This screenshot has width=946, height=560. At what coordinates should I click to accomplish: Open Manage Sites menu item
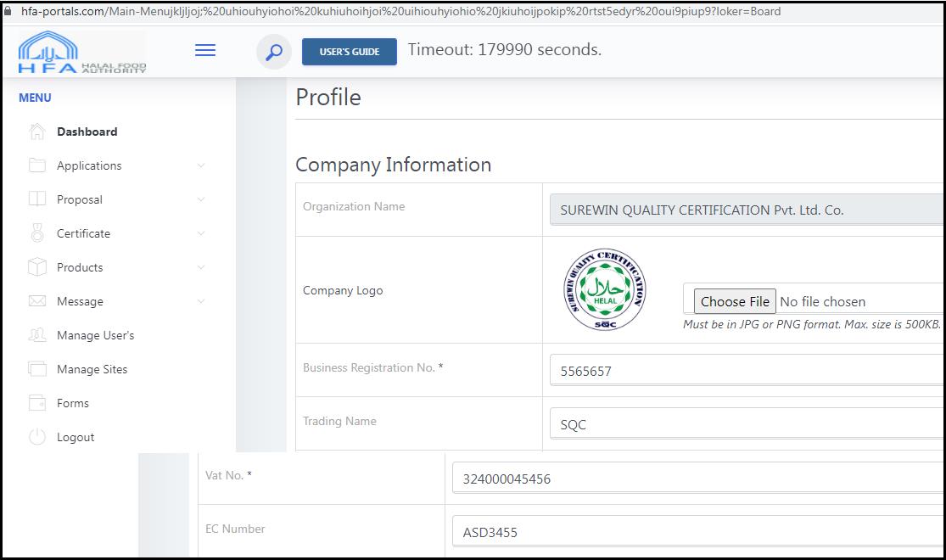point(92,369)
